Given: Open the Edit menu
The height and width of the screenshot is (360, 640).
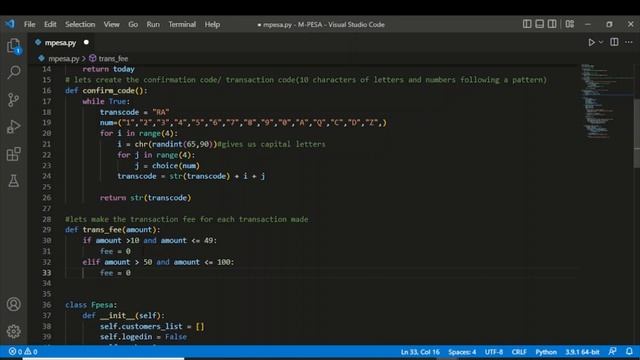Looking at the screenshot, I should (50, 24).
